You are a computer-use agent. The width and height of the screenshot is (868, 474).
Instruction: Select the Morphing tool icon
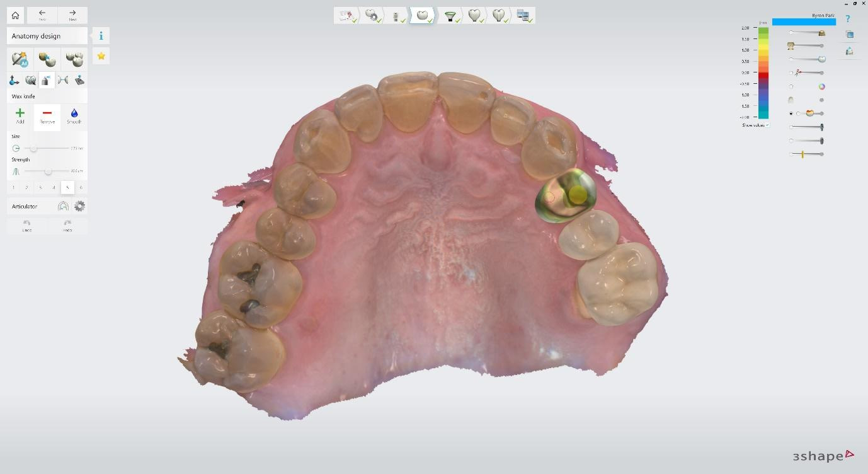click(x=30, y=80)
